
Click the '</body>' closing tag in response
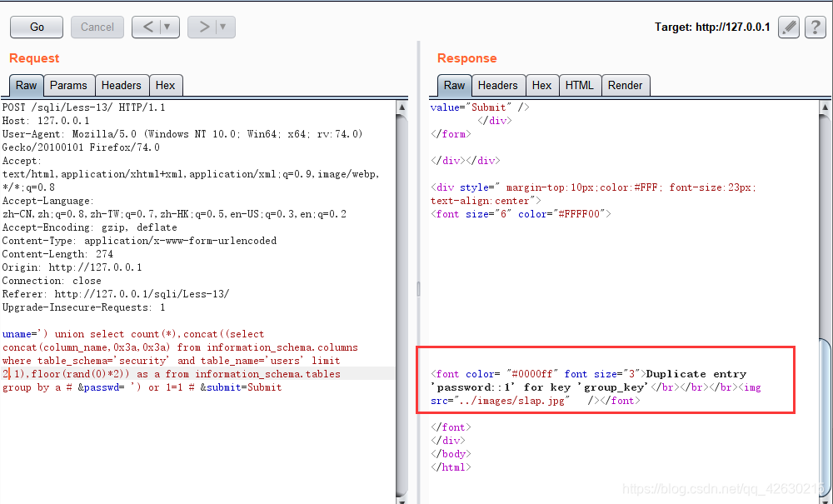click(451, 453)
